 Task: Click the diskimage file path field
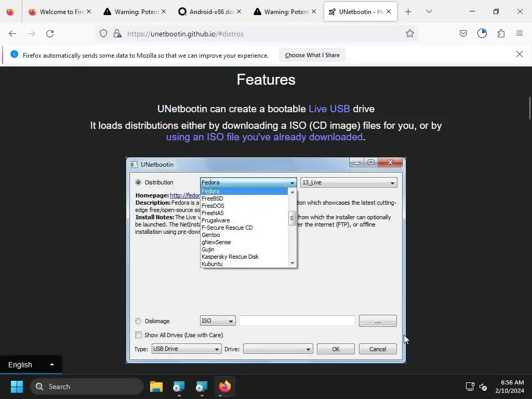[x=297, y=321]
